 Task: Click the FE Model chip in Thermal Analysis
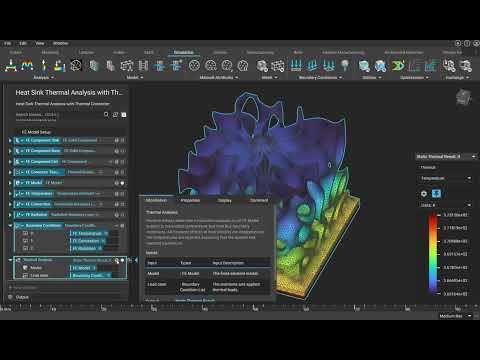pyautogui.click(x=83, y=268)
